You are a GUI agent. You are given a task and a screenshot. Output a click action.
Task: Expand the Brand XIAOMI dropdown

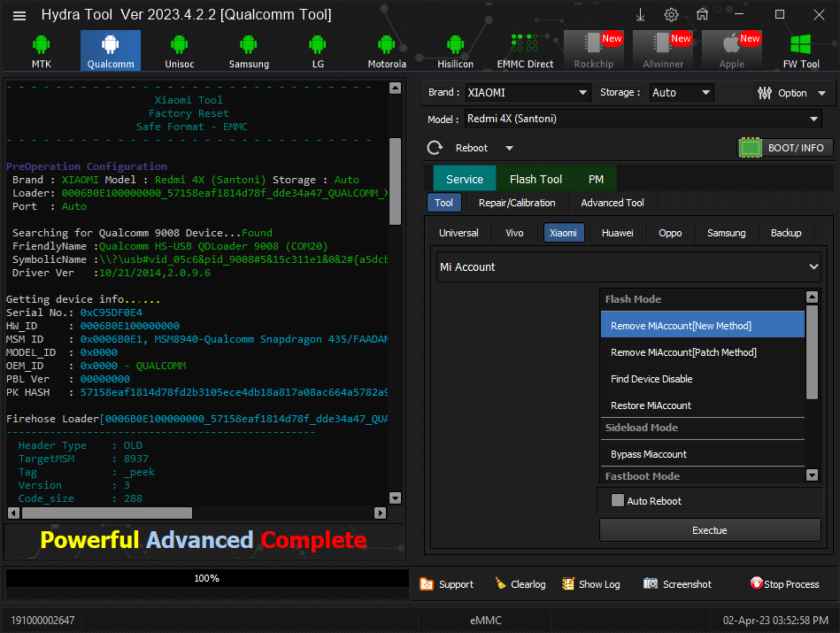[x=528, y=93]
